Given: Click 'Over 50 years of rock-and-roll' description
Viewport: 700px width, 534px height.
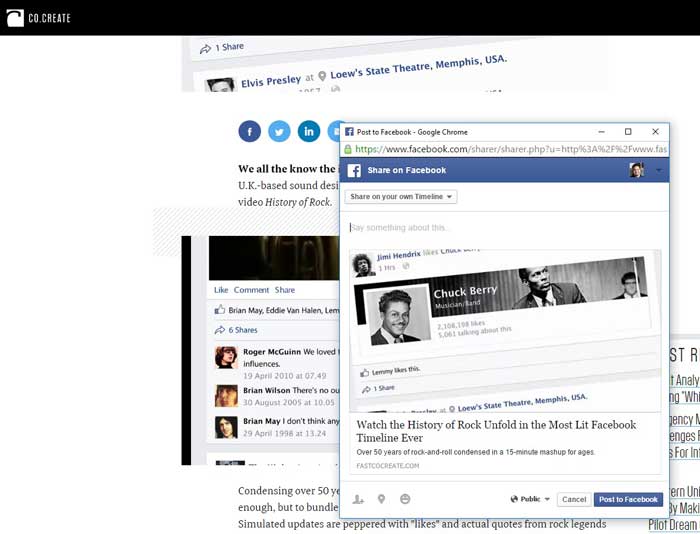Looking at the screenshot, I should (475, 452).
